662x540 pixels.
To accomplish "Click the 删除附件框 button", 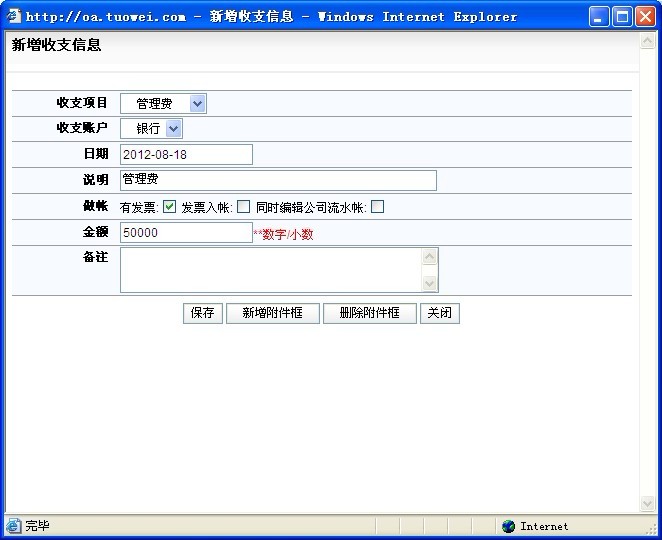I will [369, 313].
